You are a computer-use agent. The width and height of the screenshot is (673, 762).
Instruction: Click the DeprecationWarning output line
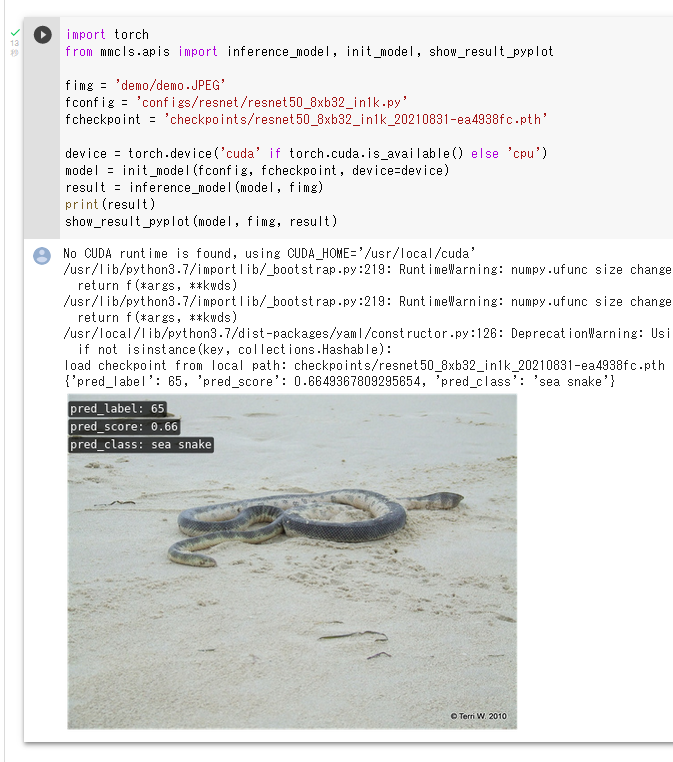(368, 333)
